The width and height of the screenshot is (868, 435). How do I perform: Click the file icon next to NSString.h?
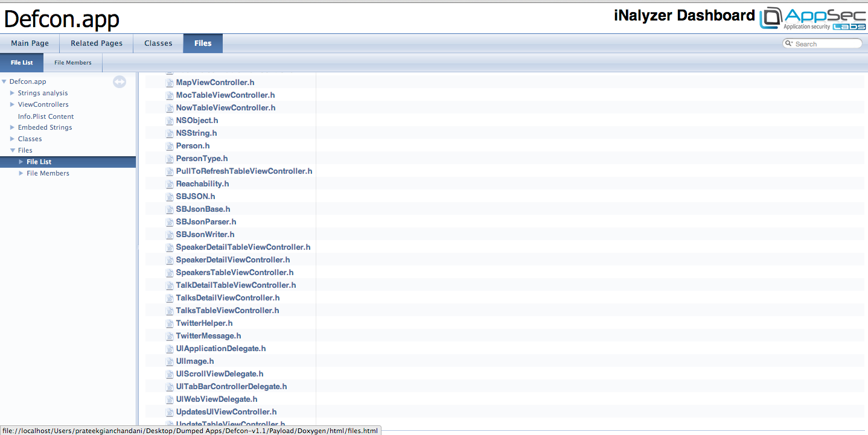(170, 133)
